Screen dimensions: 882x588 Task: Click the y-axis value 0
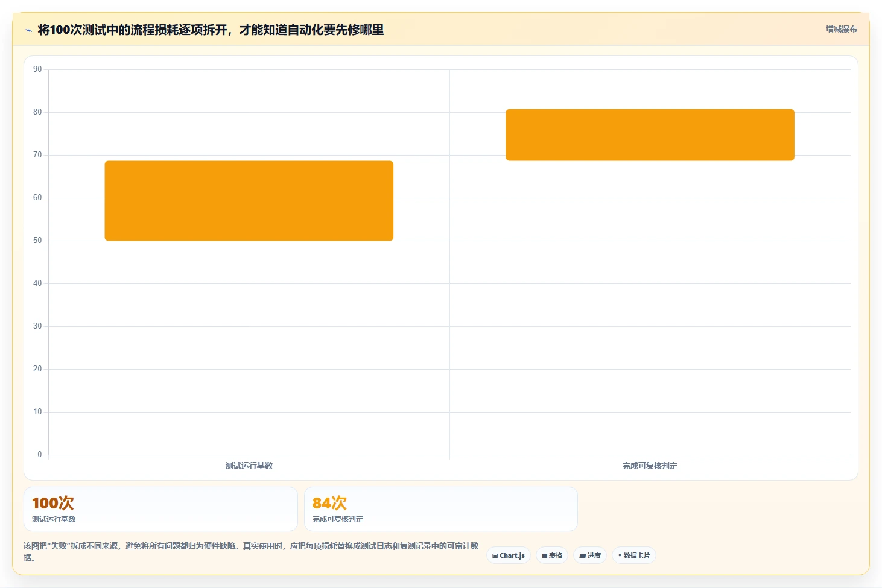point(40,455)
